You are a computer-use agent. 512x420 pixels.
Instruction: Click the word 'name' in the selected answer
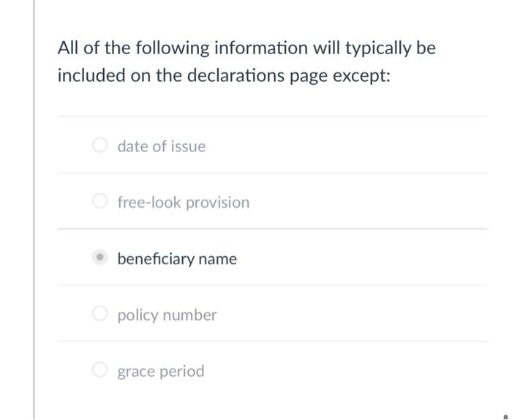217,259
